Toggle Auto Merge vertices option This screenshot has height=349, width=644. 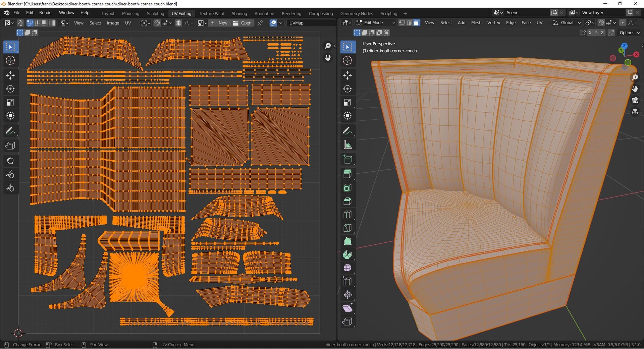(611, 33)
